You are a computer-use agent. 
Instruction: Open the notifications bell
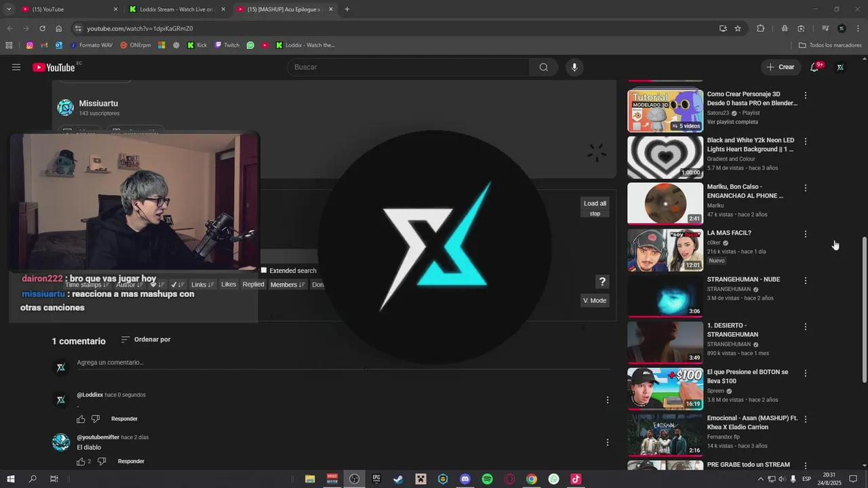(x=814, y=67)
